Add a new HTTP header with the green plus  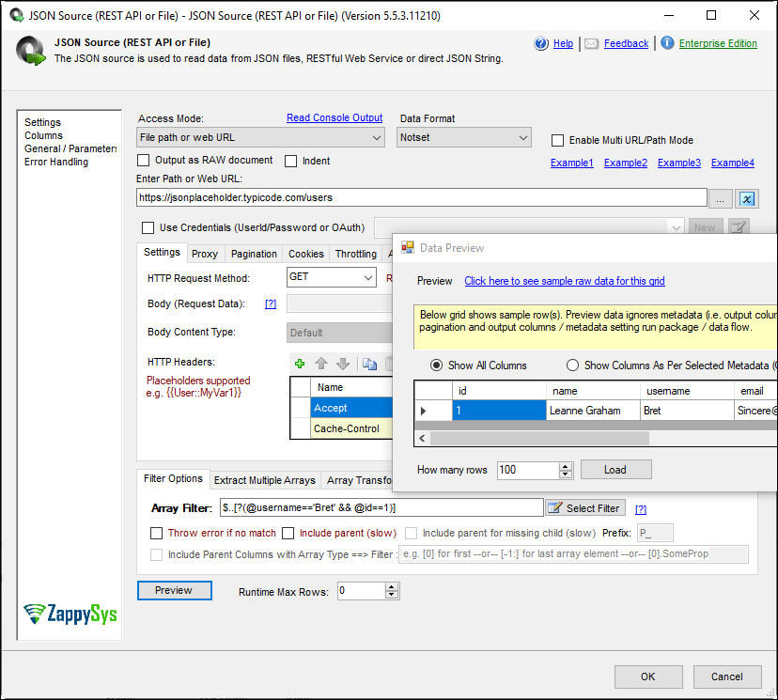(x=300, y=364)
